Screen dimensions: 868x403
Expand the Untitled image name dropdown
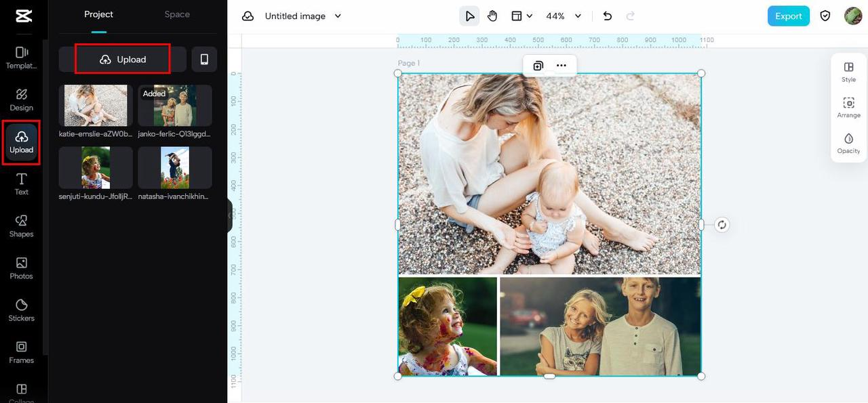point(338,16)
